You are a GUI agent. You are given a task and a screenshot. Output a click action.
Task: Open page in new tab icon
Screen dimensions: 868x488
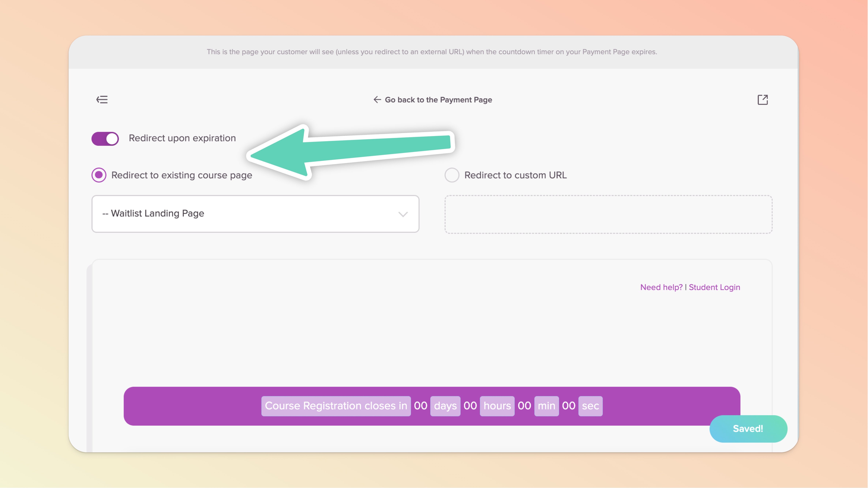coord(763,100)
